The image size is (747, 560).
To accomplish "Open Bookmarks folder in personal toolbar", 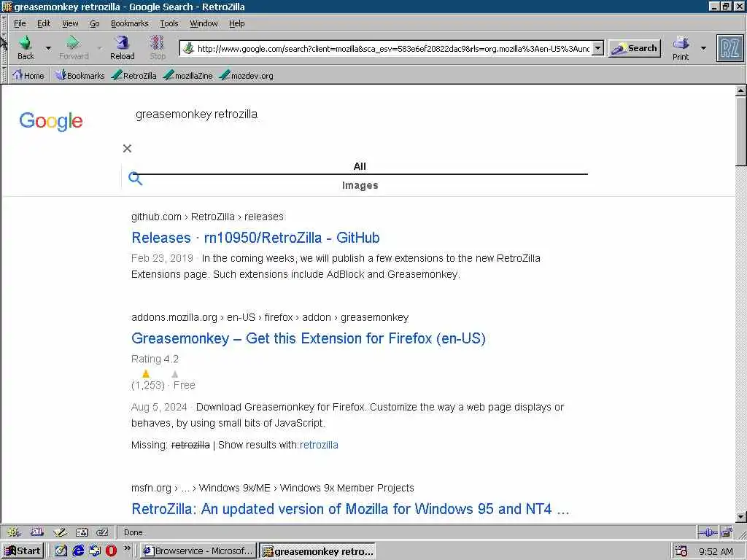I will [x=80, y=75].
